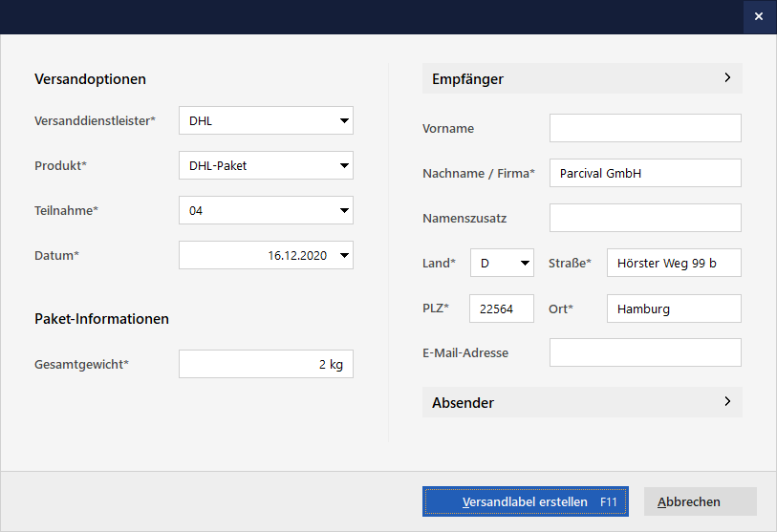Open the Teilnahme dropdown showing 04
This screenshot has height=532, width=777.
[344, 211]
